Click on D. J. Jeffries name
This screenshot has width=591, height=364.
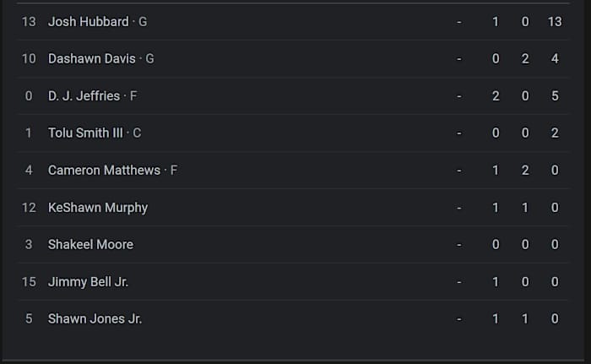pyautogui.click(x=84, y=95)
